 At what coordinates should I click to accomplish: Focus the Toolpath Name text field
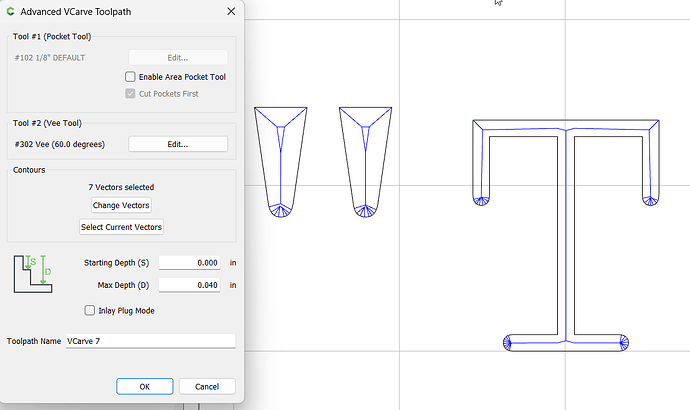pos(150,341)
